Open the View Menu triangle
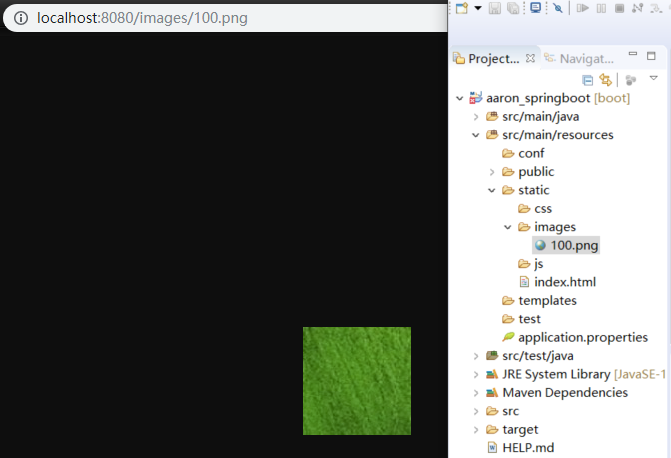 653,78
